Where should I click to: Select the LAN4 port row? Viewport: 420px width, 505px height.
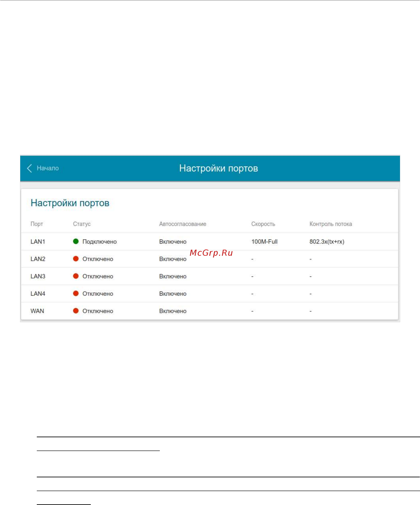(x=209, y=293)
